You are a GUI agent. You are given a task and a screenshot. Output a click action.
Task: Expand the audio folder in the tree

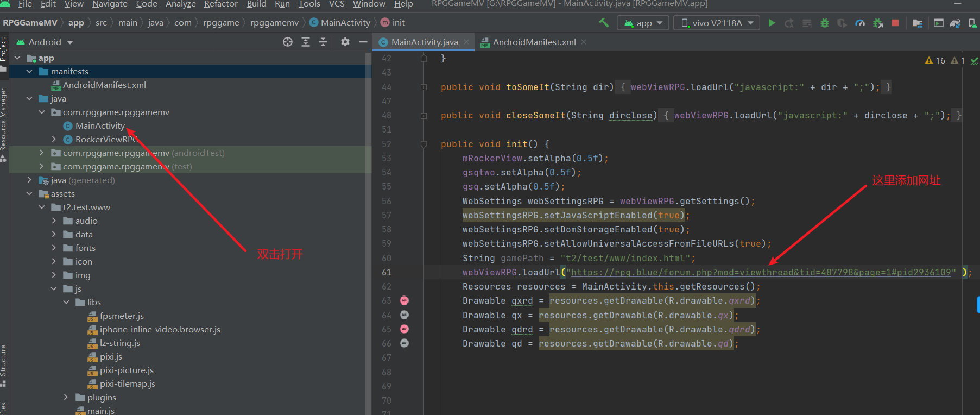tap(54, 221)
